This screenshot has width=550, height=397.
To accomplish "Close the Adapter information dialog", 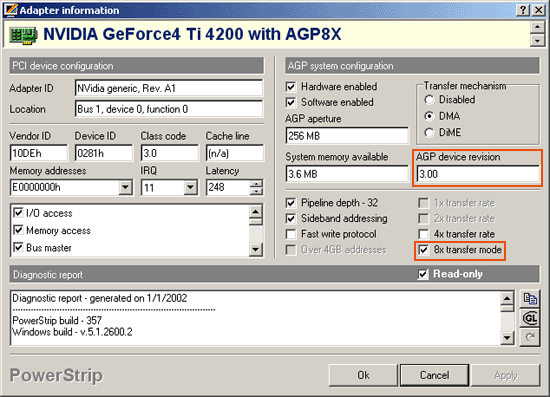I will (538, 10).
